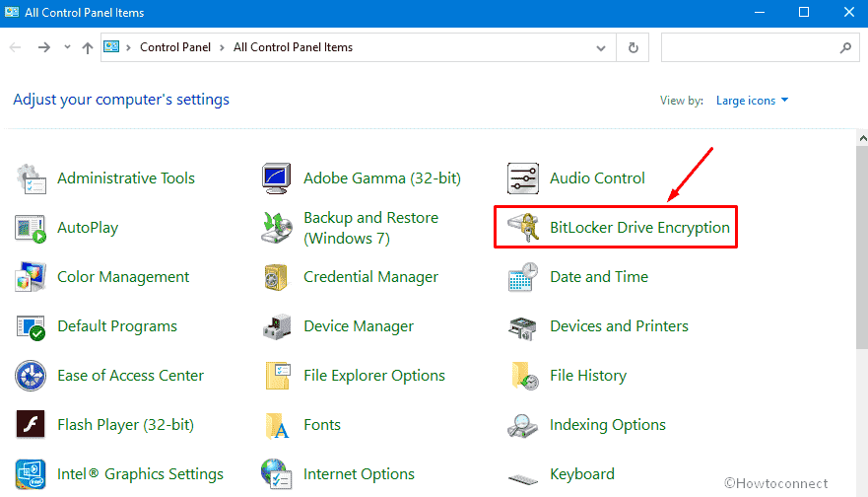Open the Fonts link

(322, 425)
